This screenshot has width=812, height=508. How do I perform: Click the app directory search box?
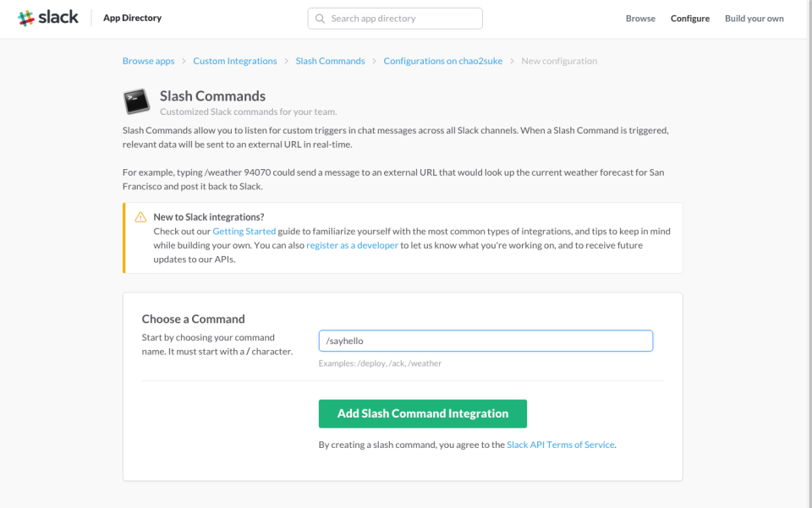coord(395,18)
